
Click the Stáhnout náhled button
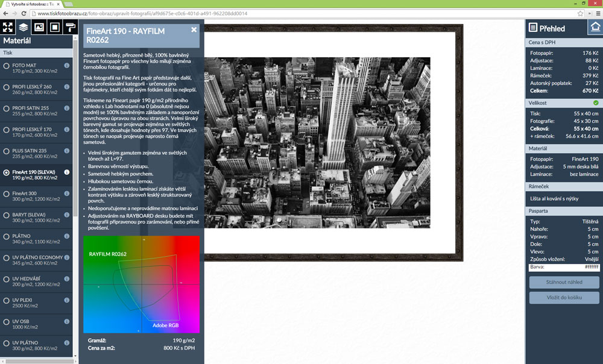click(564, 282)
